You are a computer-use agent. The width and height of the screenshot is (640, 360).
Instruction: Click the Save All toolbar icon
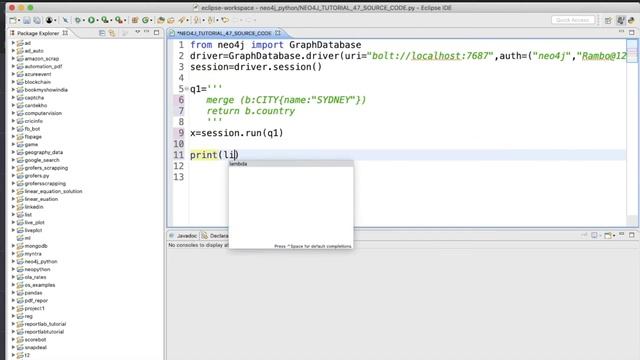[x=37, y=20]
